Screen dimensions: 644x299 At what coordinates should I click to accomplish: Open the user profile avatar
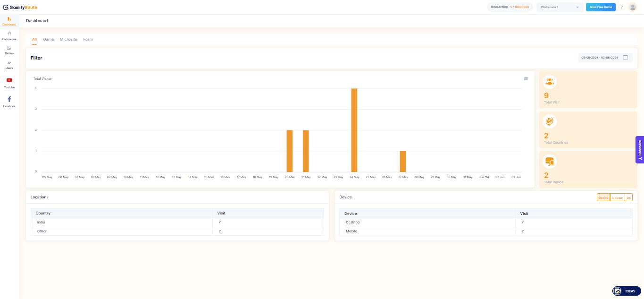632,7
